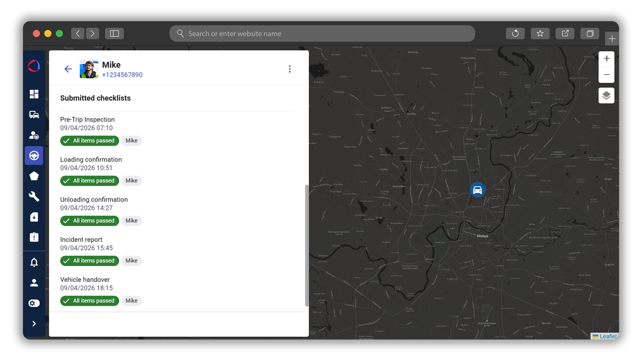Open the Dashboard grid icon in sidebar
This screenshot has width=642, height=364.
click(34, 93)
